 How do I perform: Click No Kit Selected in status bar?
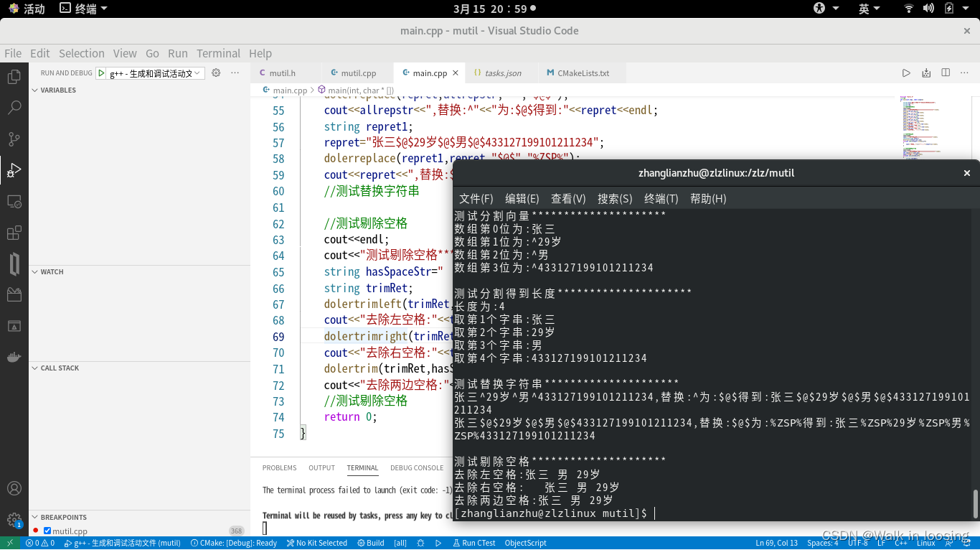[316, 544]
